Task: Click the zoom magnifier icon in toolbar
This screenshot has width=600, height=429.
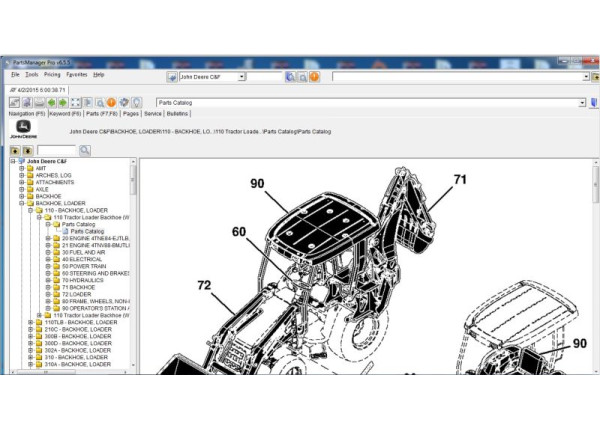Action: (99, 102)
